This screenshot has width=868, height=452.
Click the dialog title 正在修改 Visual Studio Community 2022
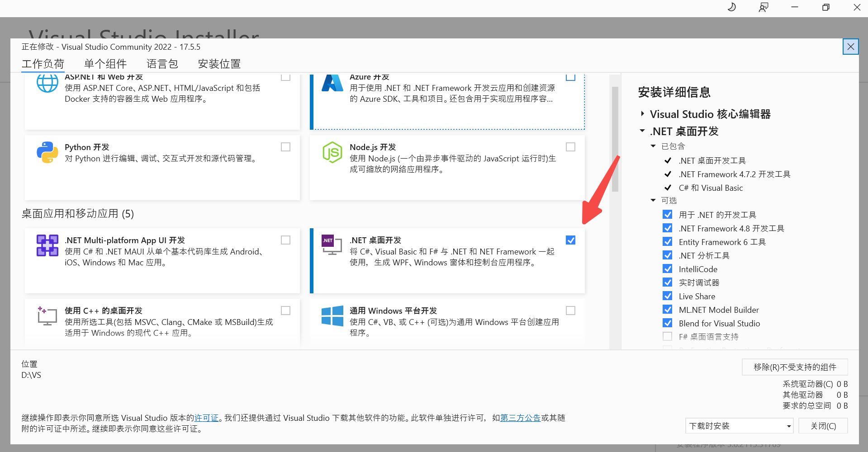tap(111, 47)
